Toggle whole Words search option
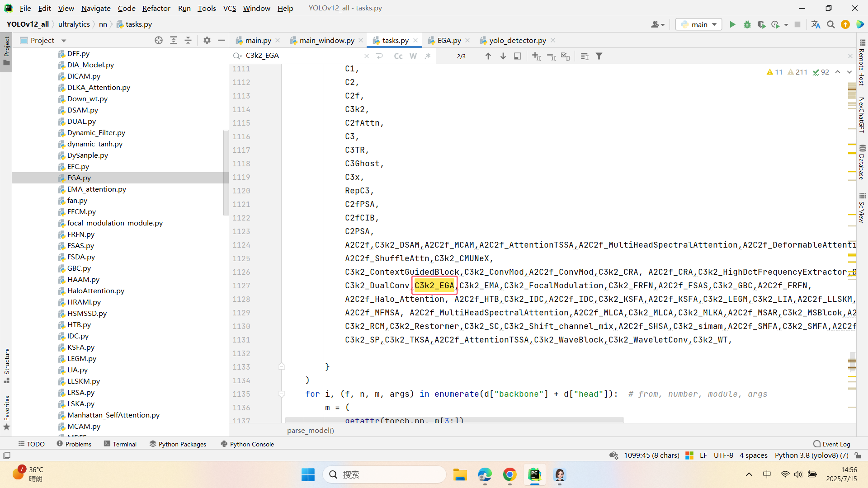Viewport: 868px width, 488px height. (x=413, y=56)
